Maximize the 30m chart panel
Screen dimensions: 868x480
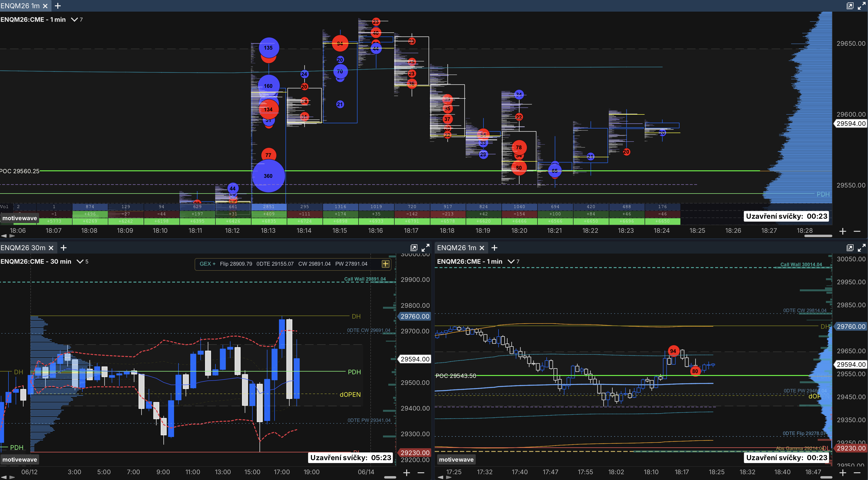425,248
